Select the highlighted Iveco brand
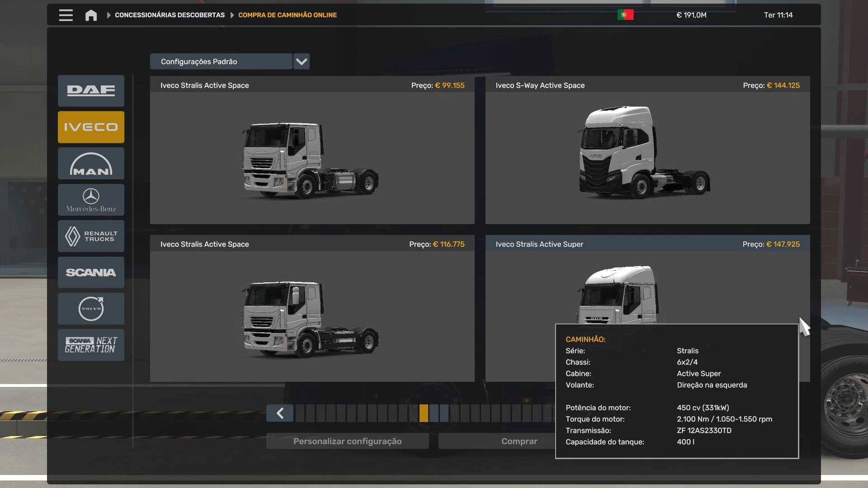Screen dimensions: 868x488 coord(91,127)
